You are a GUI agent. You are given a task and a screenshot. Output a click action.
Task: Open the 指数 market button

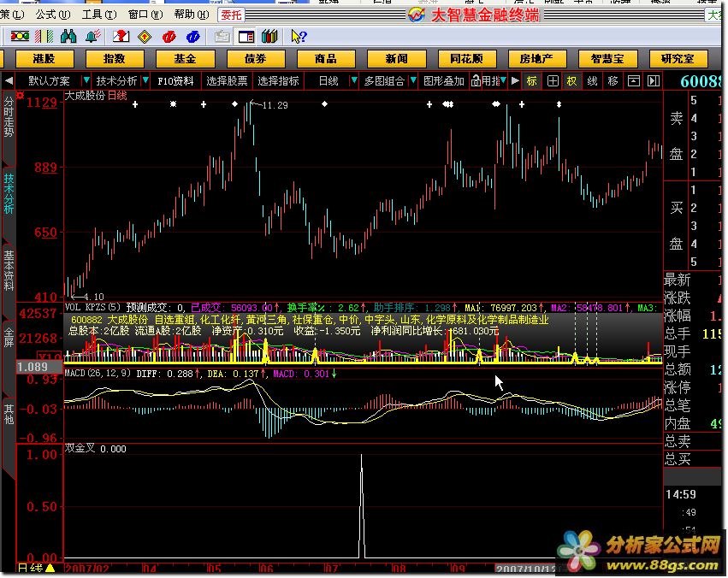pos(115,59)
